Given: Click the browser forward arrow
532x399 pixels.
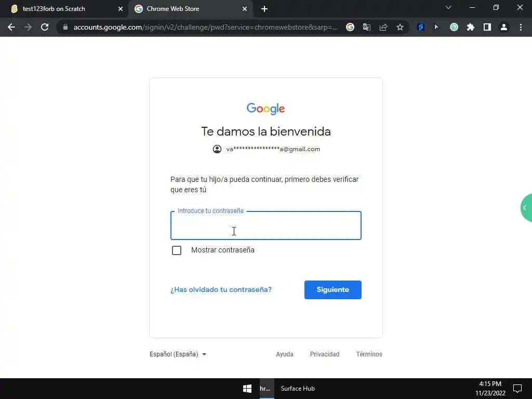Looking at the screenshot, I should click(x=28, y=27).
